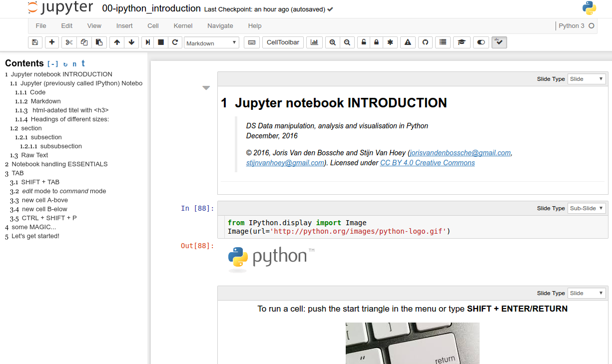Jump to 'some MAGIC...' in Contents
The image size is (612, 364).
point(34,227)
